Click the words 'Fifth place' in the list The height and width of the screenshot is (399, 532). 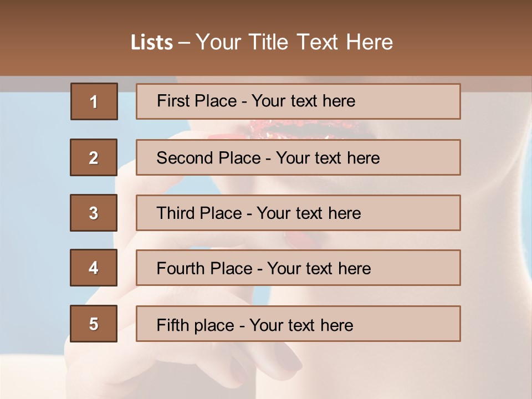[196, 325]
